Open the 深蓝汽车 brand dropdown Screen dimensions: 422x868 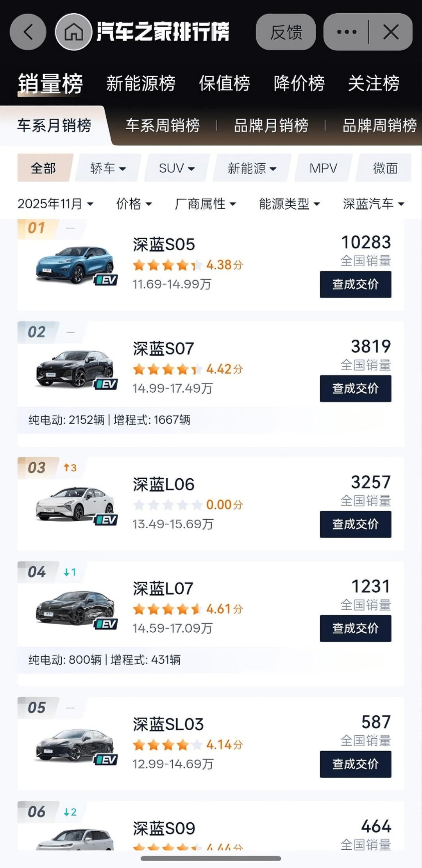374,204
